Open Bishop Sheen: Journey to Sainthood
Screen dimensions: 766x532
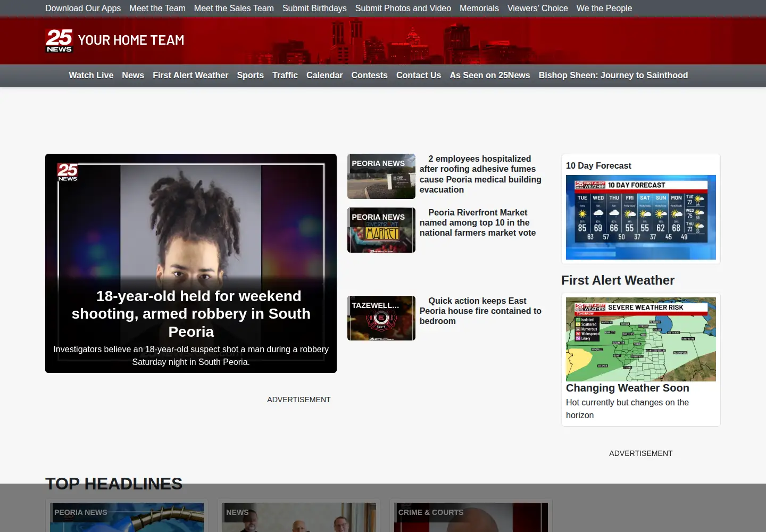pyautogui.click(x=613, y=76)
